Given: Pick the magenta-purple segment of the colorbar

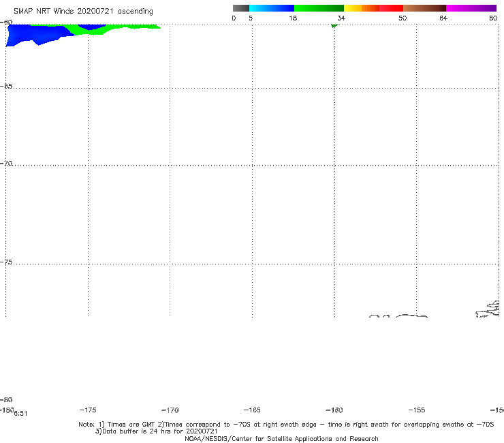Looking at the screenshot, I should pyautogui.click(x=471, y=8).
